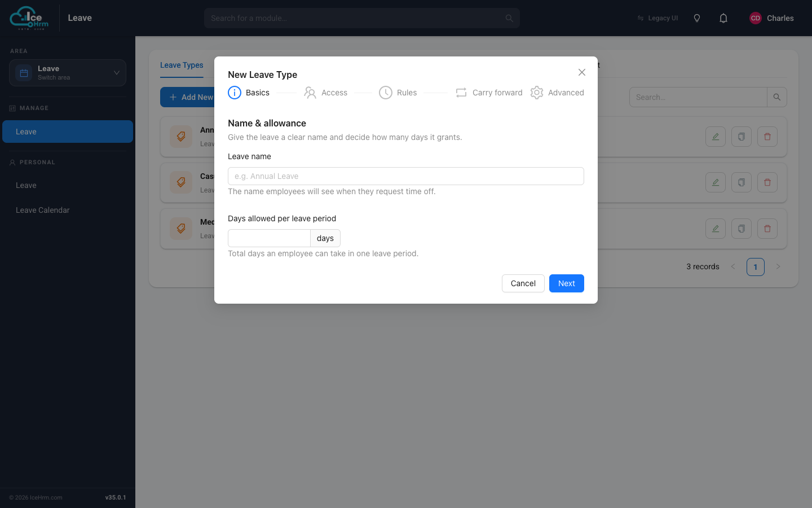The height and width of the screenshot is (508, 812).
Task: Click the lightbulb tips icon
Action: [x=697, y=18]
